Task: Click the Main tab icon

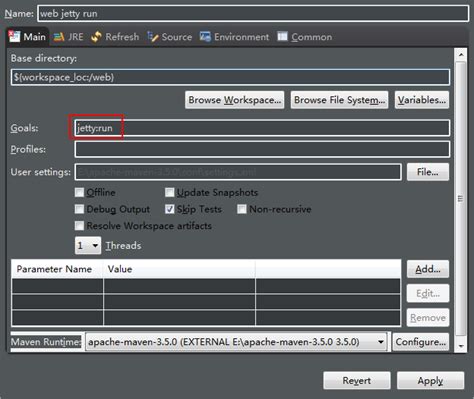Action: 14,36
